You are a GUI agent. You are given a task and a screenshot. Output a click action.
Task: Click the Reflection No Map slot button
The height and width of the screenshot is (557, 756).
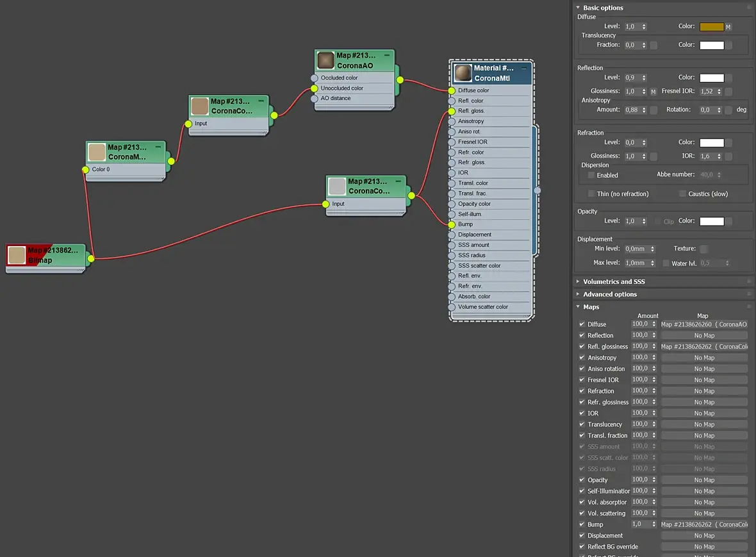click(704, 336)
